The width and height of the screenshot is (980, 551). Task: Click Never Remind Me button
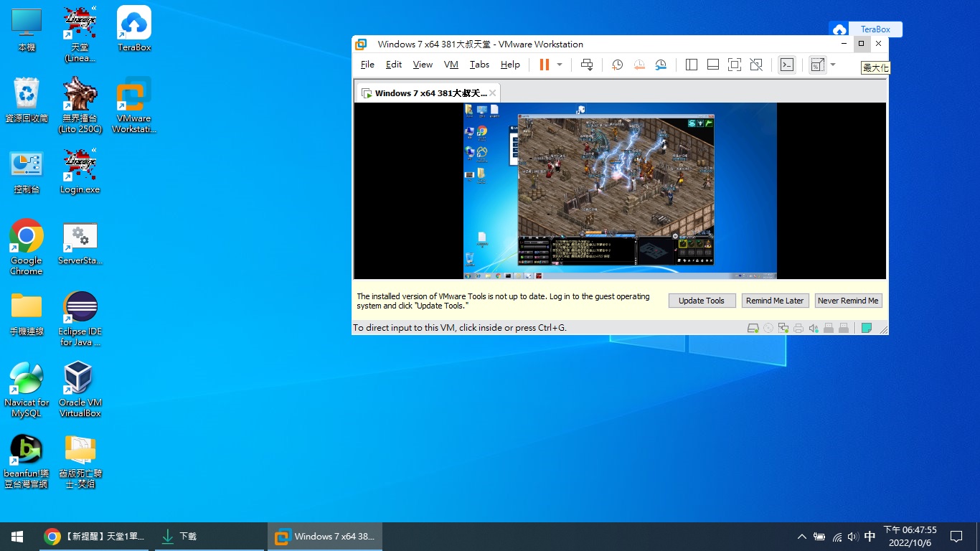[x=848, y=301]
